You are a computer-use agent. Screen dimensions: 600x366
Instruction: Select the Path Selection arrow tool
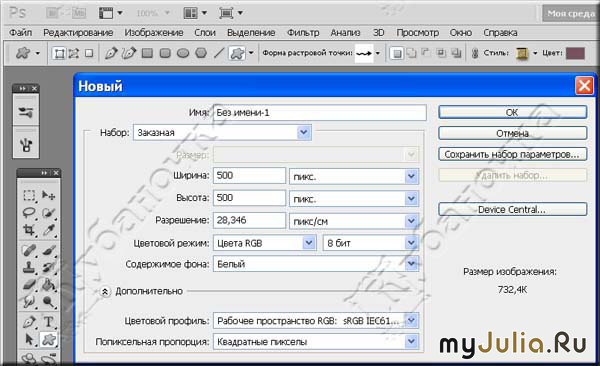29,339
